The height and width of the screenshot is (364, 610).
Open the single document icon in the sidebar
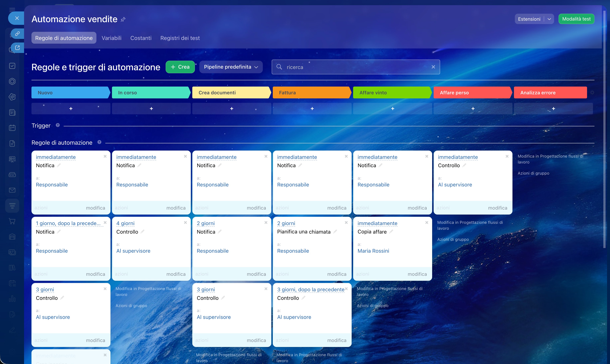[12, 144]
